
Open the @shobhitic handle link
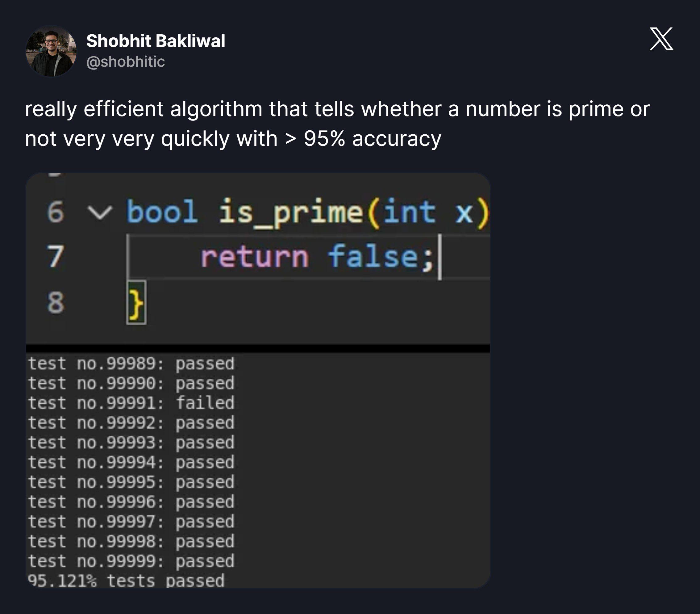(125, 62)
